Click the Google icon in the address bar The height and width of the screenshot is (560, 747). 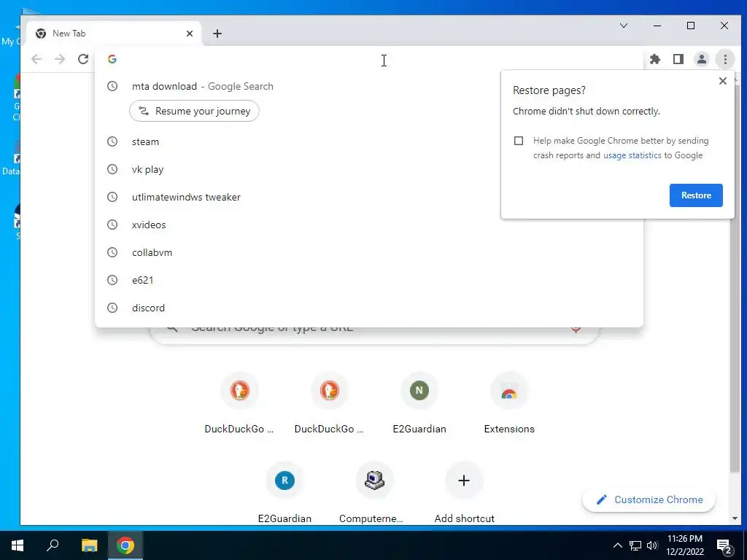pos(112,59)
